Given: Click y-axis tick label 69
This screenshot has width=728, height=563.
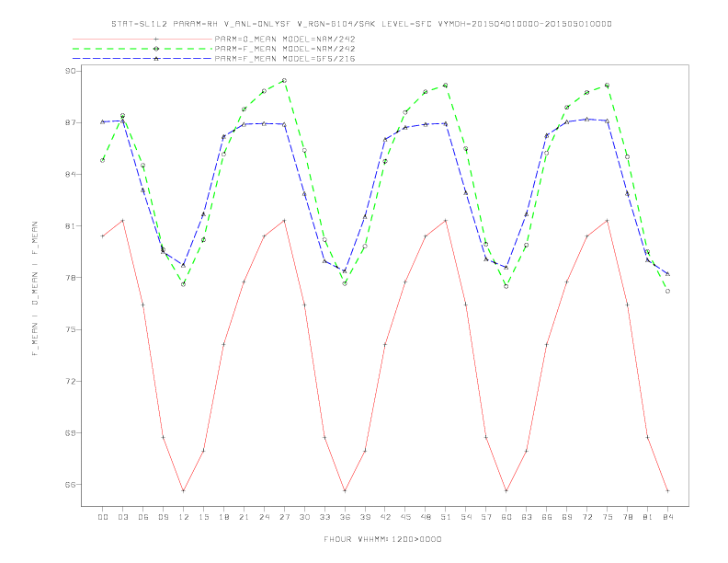Looking at the screenshot, I should coord(70,433).
